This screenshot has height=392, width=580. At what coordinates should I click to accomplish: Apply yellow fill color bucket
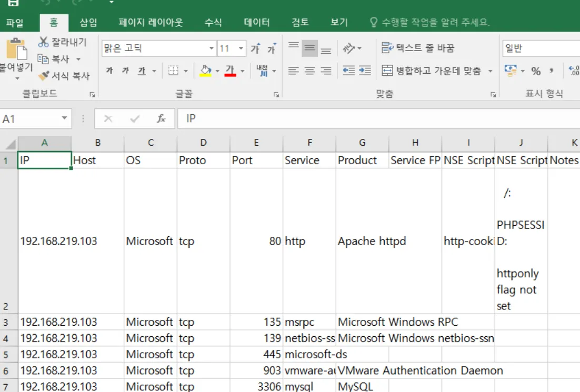(x=206, y=71)
